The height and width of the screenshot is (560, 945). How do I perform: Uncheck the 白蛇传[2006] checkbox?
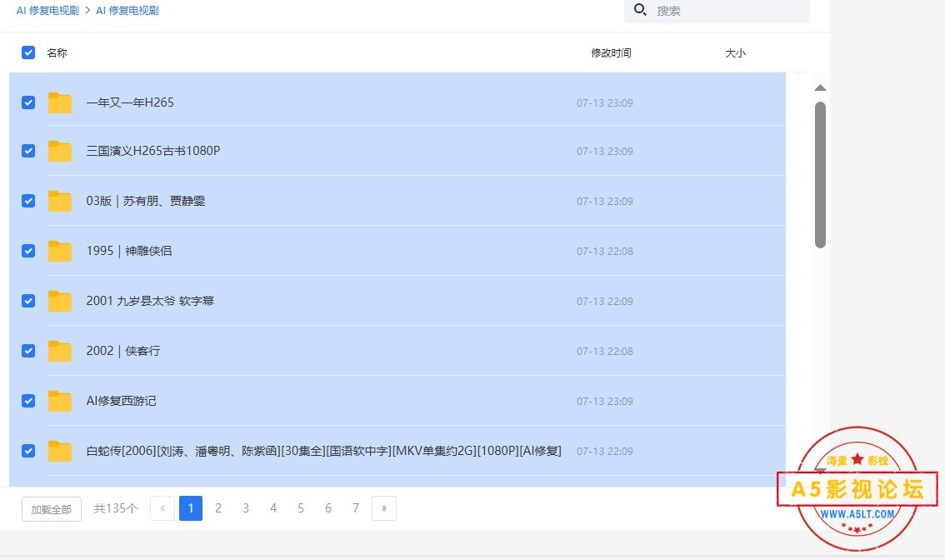point(28,451)
